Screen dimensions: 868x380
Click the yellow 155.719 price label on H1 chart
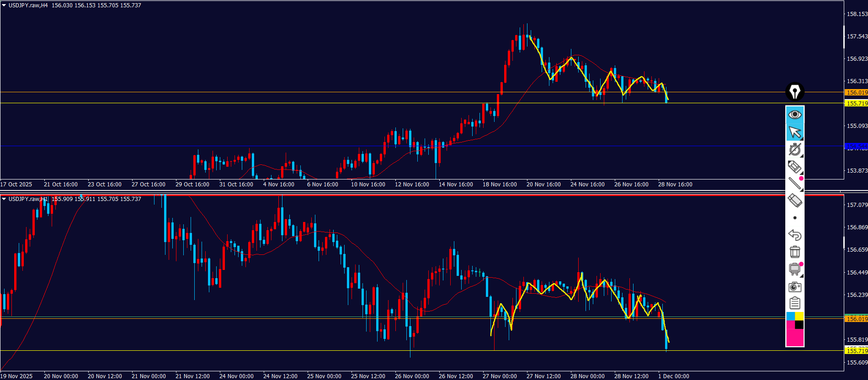[856, 351]
